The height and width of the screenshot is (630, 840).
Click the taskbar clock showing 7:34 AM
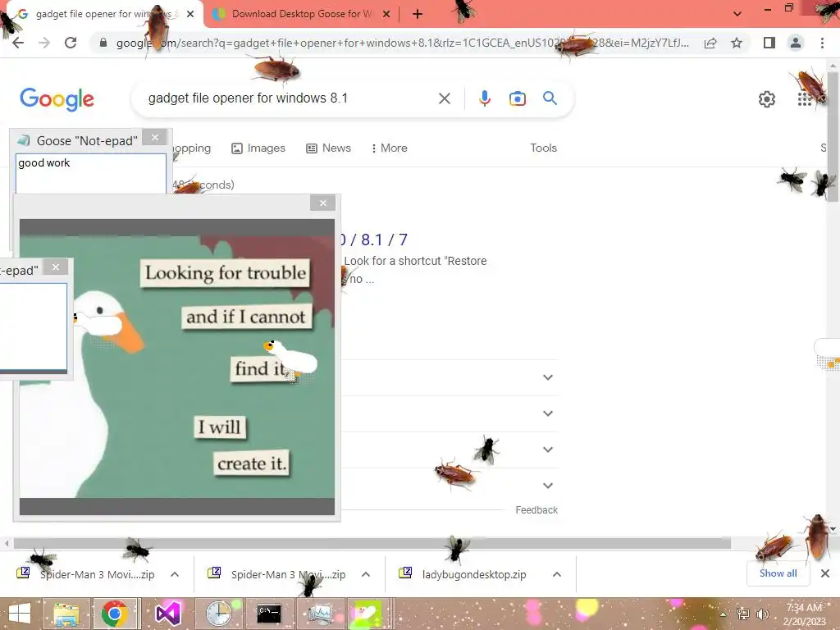coord(804,614)
